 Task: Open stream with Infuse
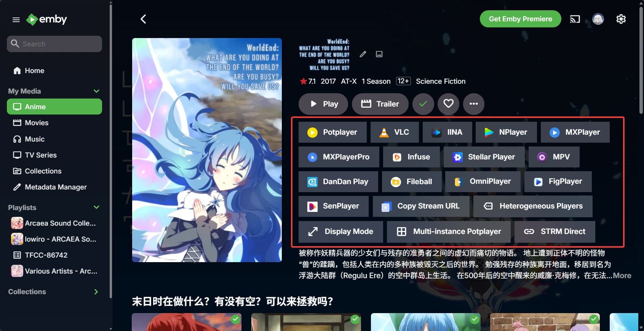(411, 157)
